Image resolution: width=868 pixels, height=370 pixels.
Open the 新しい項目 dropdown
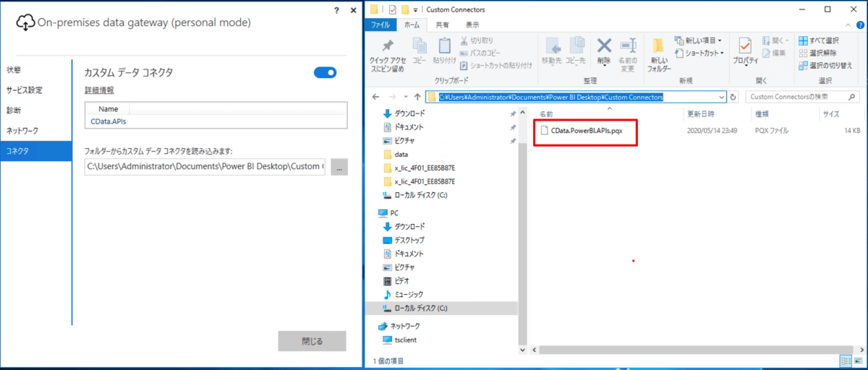(x=698, y=40)
